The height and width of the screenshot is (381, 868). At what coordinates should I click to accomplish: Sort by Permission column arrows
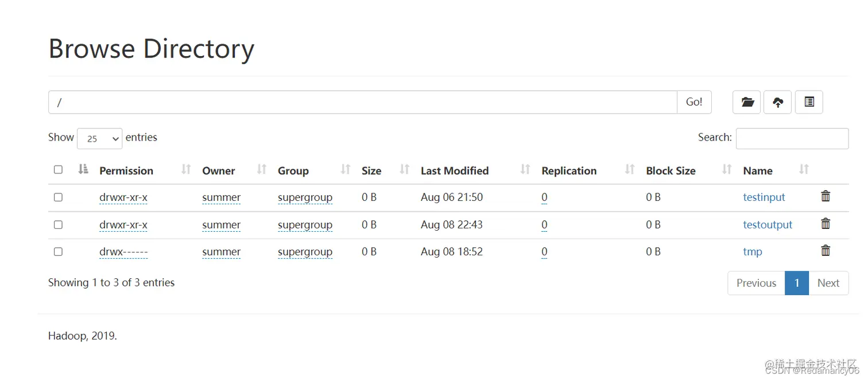tap(185, 169)
